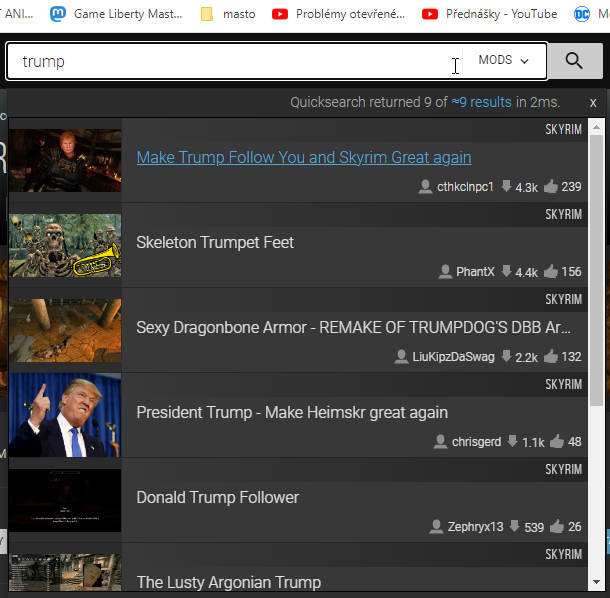Click user icon beside LiuKipzDaSwag

401,357
